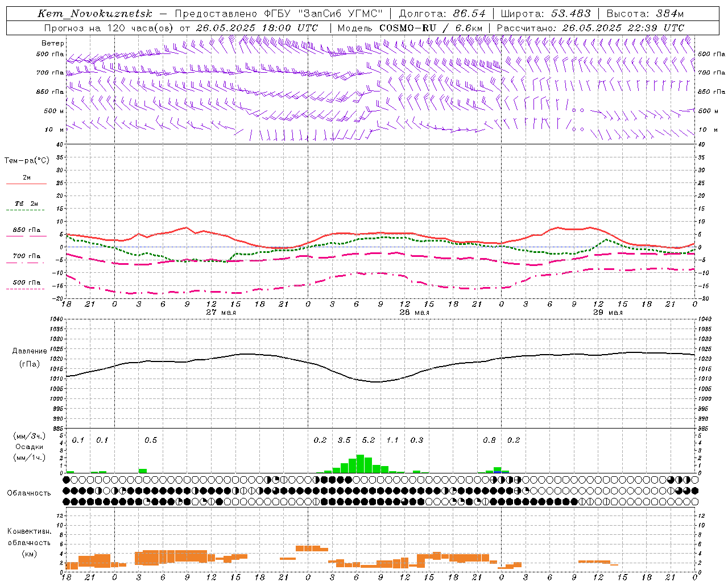Click the '0.5' three-hour precipitation value
This screenshot has width=728, height=582.
(151, 440)
